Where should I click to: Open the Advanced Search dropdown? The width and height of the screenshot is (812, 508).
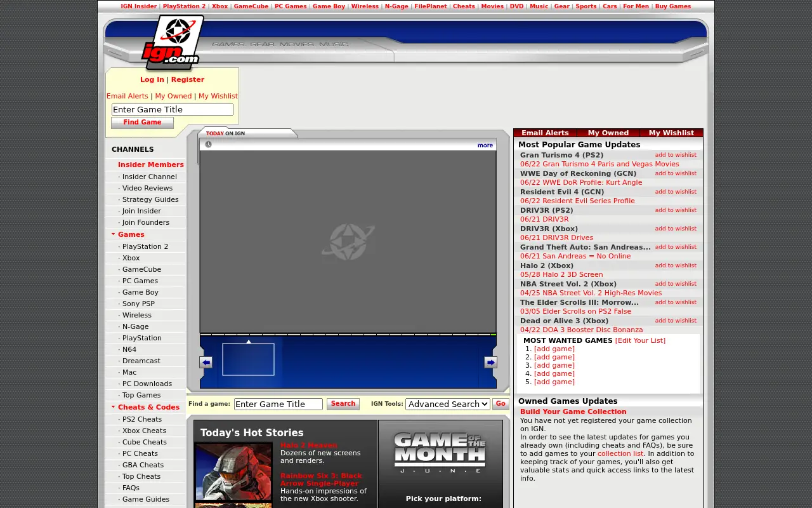[x=448, y=404]
